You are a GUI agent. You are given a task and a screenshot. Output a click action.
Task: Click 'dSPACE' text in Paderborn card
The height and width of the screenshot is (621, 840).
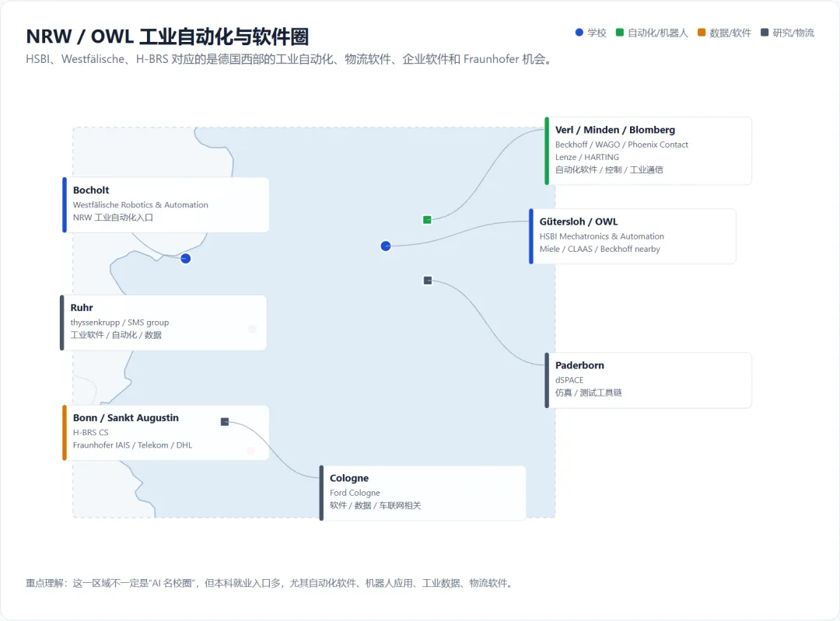(x=569, y=380)
